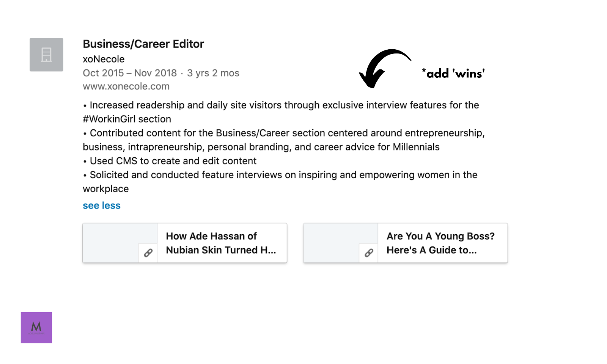Click the #WorkinGirl section hashtag text

click(127, 119)
